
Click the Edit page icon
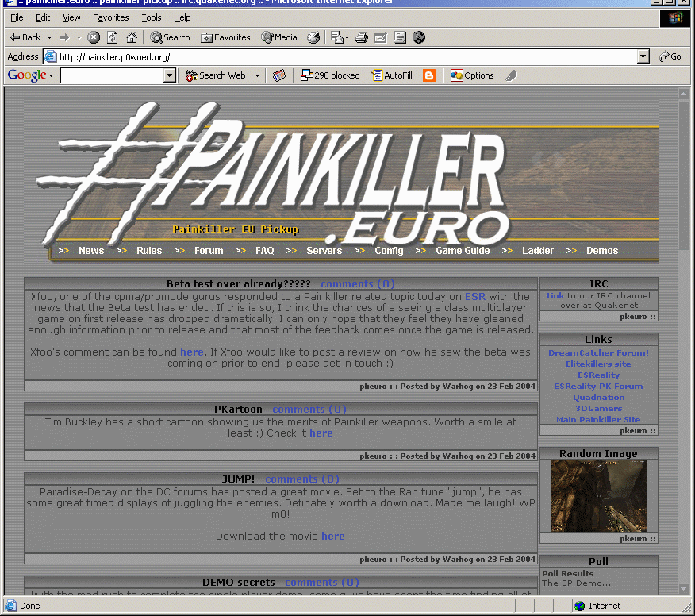[x=381, y=37]
